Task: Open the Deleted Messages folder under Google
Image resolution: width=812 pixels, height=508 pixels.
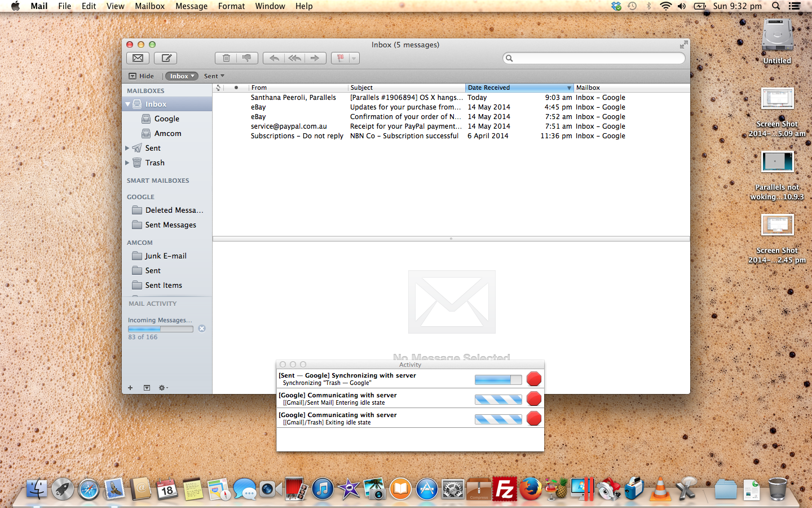Action: 167,210
